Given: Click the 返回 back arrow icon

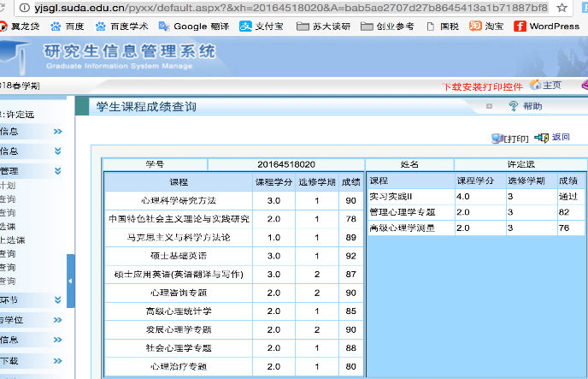Looking at the screenshot, I should 541,137.
